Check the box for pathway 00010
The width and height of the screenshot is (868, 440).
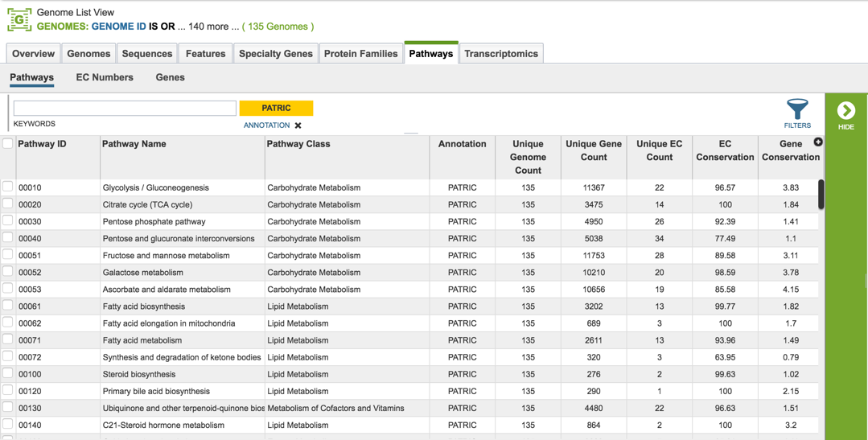[8, 187]
